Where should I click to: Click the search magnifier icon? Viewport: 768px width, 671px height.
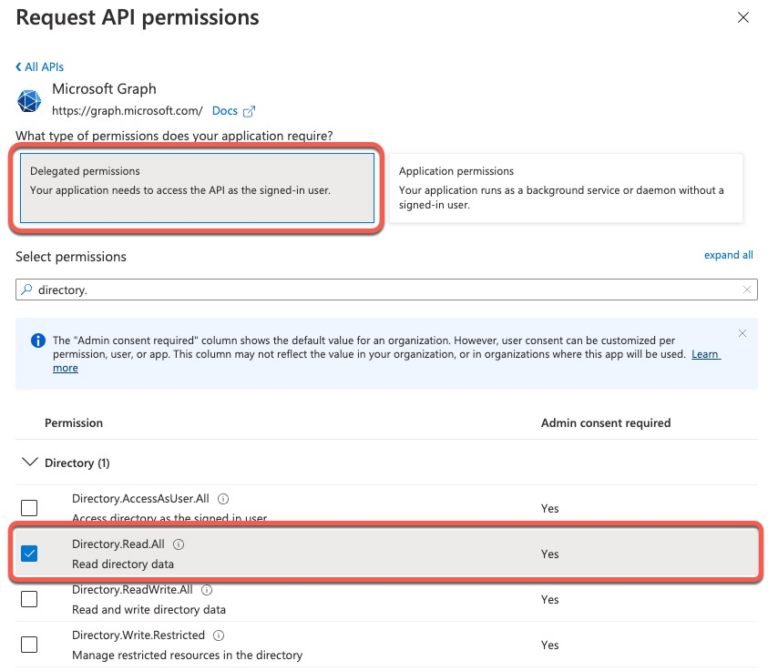click(x=26, y=290)
